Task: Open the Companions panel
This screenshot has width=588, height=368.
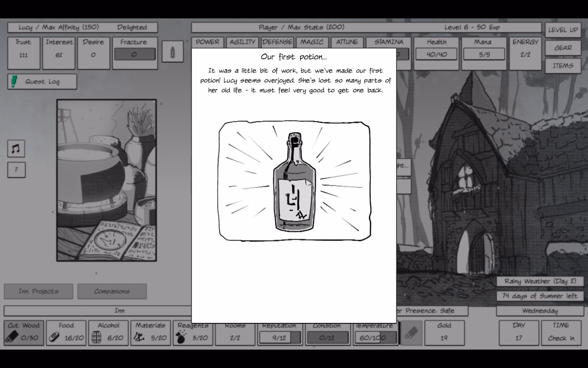Action: coord(112,291)
